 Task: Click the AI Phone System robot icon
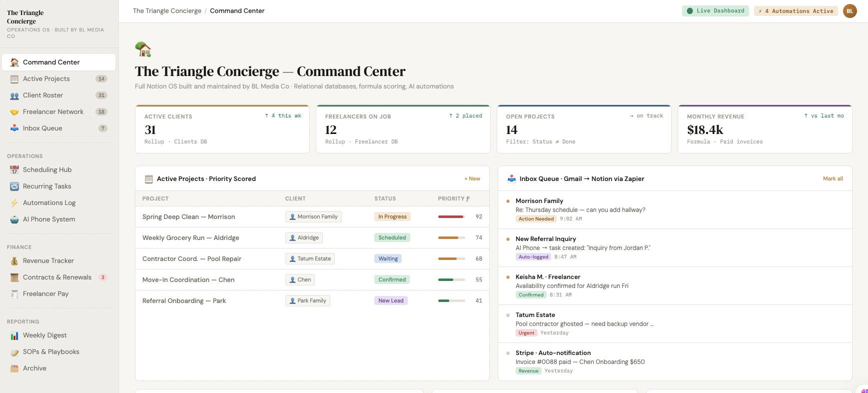[14, 219]
